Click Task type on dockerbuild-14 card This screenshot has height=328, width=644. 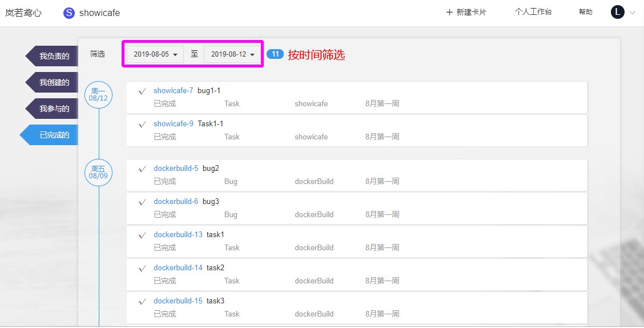pyautogui.click(x=232, y=281)
